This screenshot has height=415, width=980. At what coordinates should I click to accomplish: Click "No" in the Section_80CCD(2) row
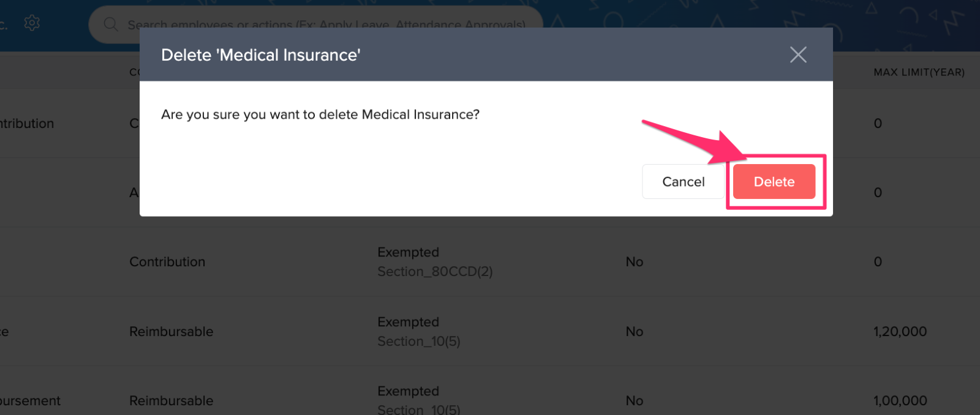point(634,262)
